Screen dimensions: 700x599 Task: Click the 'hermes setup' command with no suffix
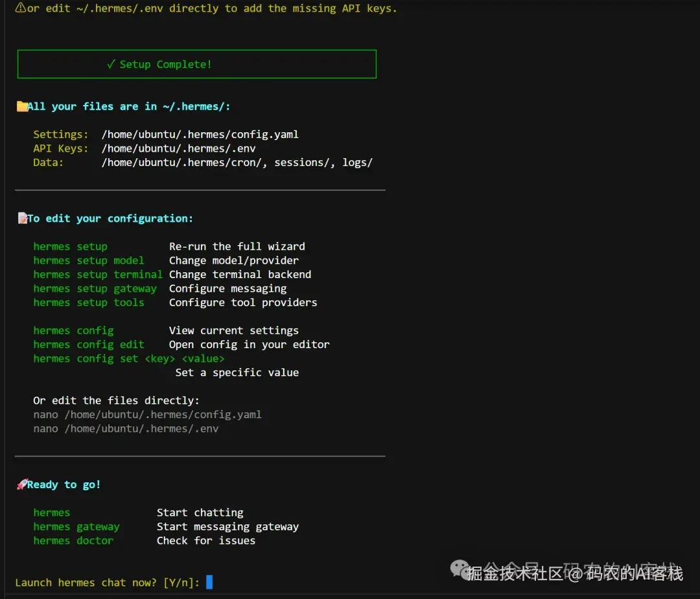click(70, 246)
